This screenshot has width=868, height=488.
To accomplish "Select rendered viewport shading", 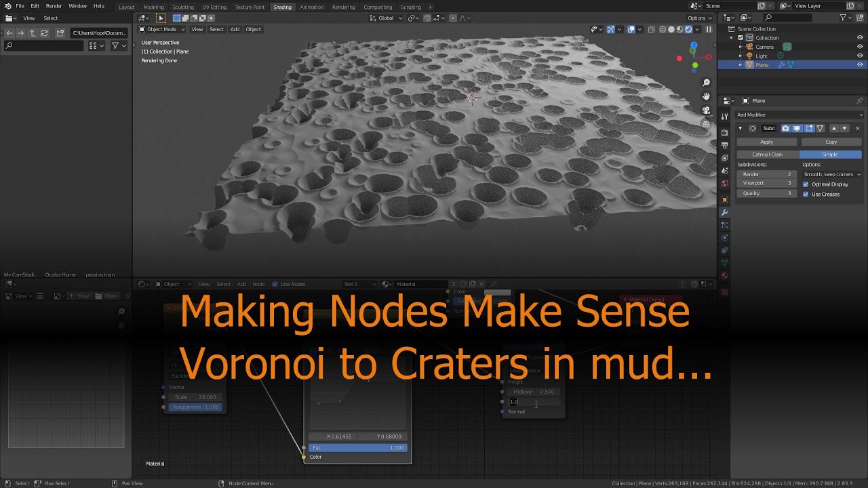I will click(688, 29).
